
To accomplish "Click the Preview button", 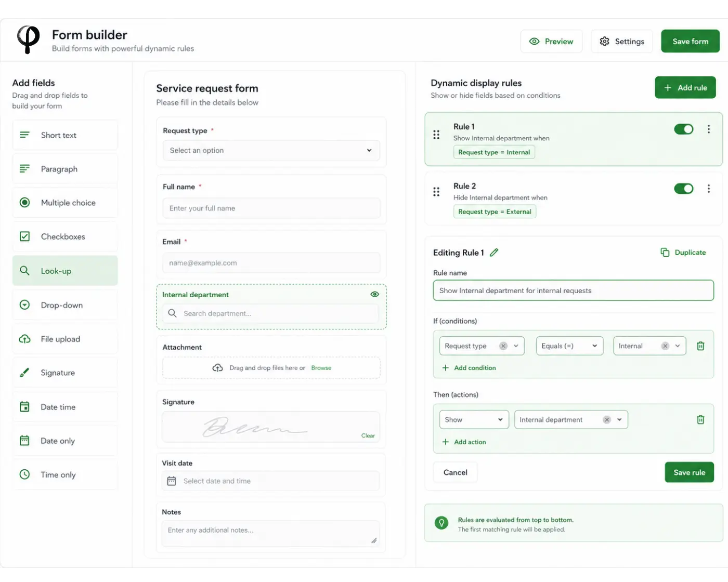I will (x=551, y=41).
